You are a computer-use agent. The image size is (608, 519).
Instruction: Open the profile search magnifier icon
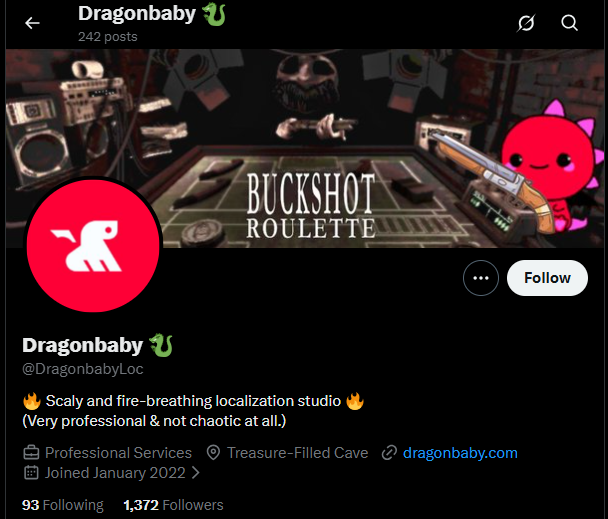[x=569, y=23]
